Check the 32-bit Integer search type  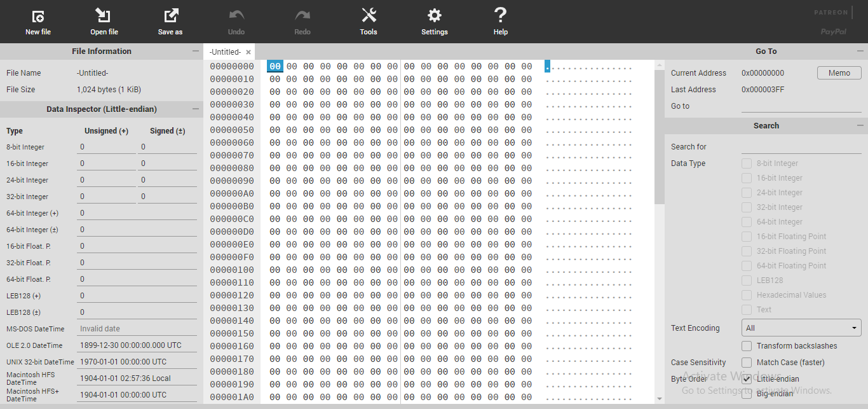point(747,207)
